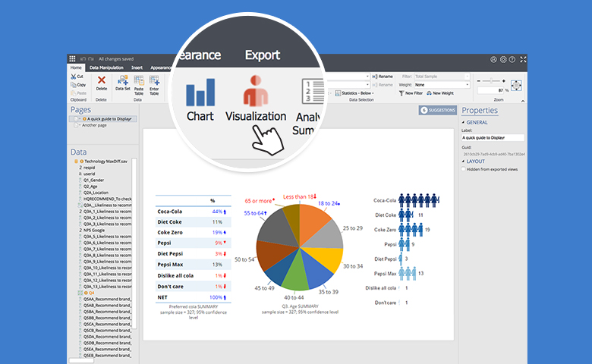The width and height of the screenshot is (592, 364).
Task: Open the Filter dropdown showing Total Sample
Action: [x=442, y=77]
